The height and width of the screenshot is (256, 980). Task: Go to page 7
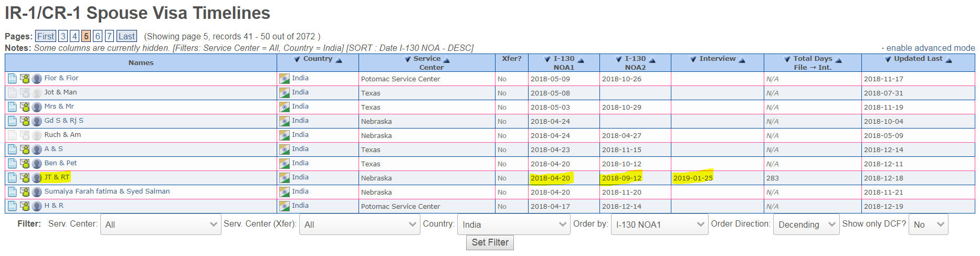109,36
